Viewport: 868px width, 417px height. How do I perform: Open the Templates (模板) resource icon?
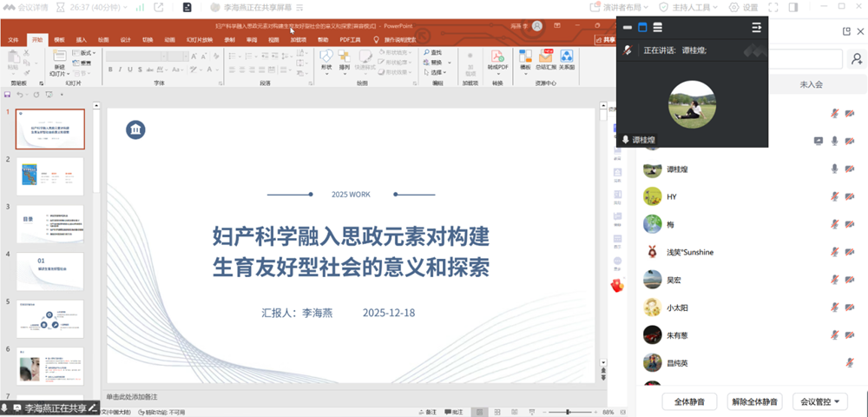point(525,56)
